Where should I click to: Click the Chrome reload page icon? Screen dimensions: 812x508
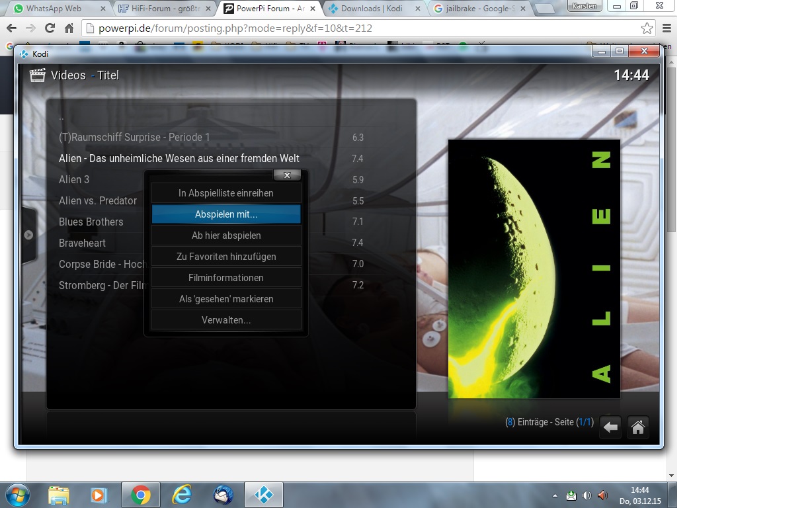[x=50, y=28]
